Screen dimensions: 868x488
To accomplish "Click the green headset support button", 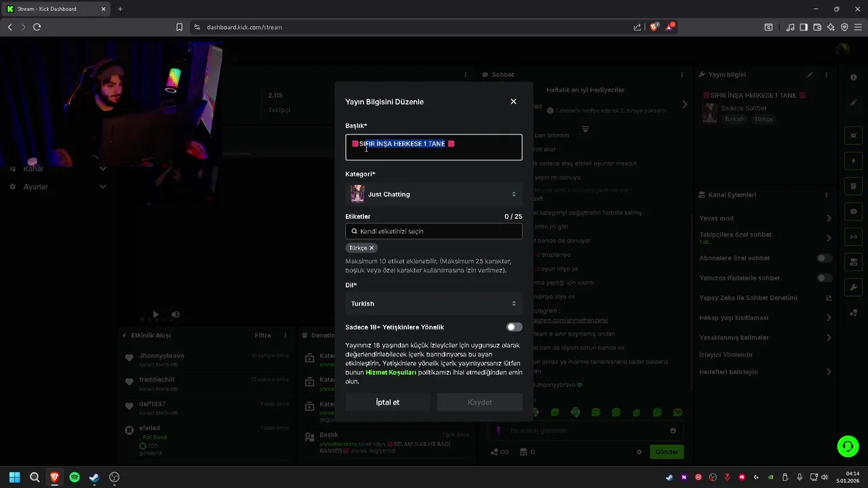I will click(848, 446).
